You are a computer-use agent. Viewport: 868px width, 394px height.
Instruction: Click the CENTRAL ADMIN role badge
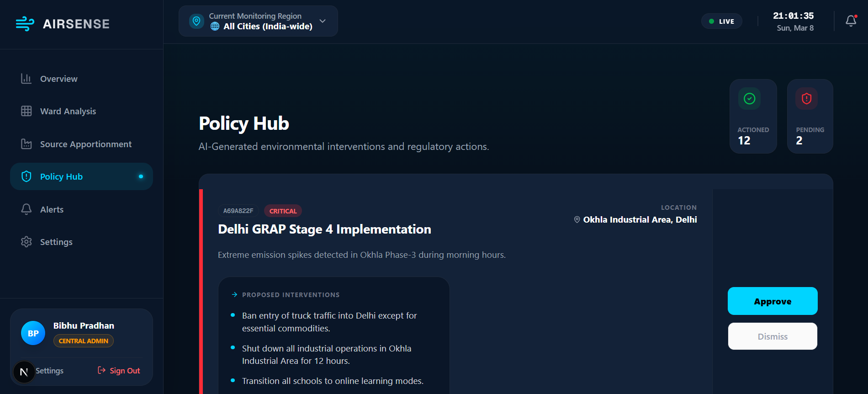point(84,341)
